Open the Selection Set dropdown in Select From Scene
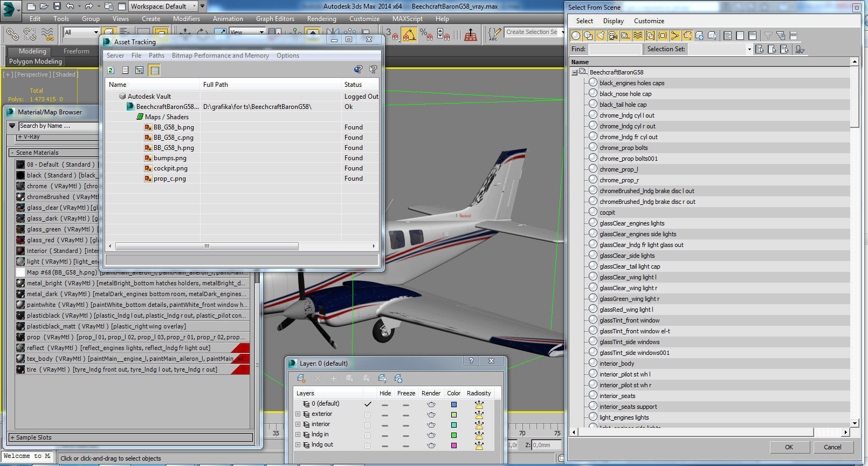This screenshot has width=868, height=466. 749,49
